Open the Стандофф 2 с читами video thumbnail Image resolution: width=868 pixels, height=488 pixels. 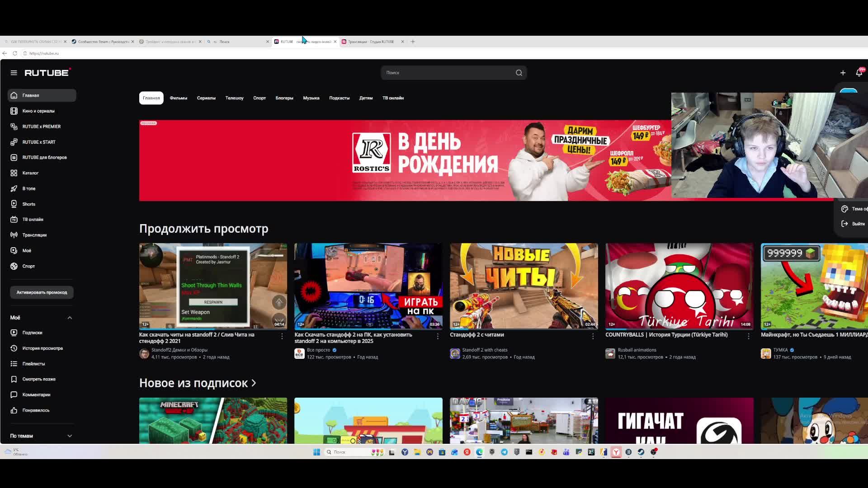(x=523, y=286)
